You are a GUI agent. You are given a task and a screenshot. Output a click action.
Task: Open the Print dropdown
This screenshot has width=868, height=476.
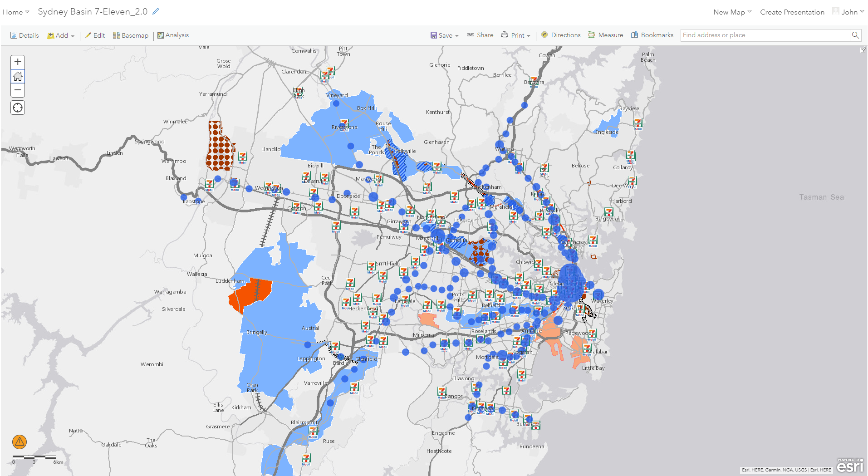point(515,35)
